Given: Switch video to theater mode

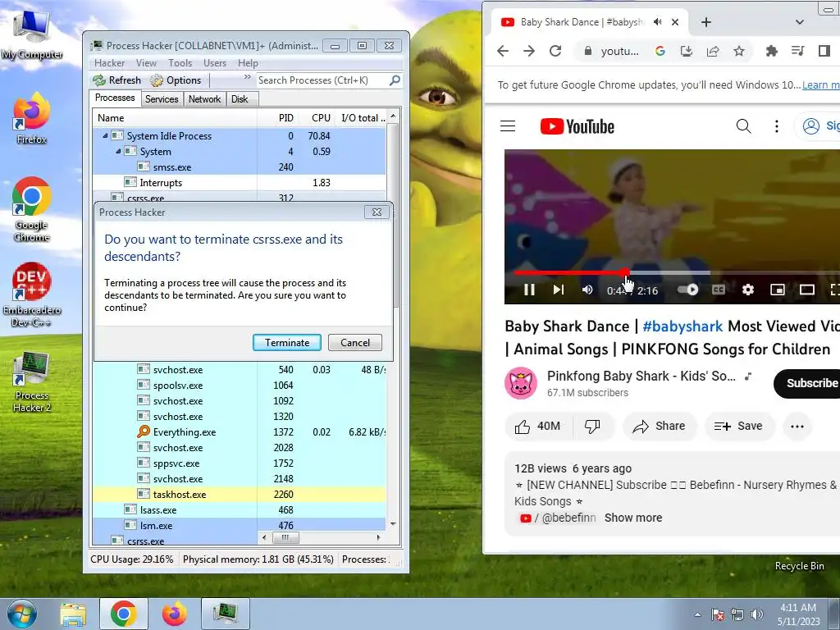Looking at the screenshot, I should (x=807, y=290).
